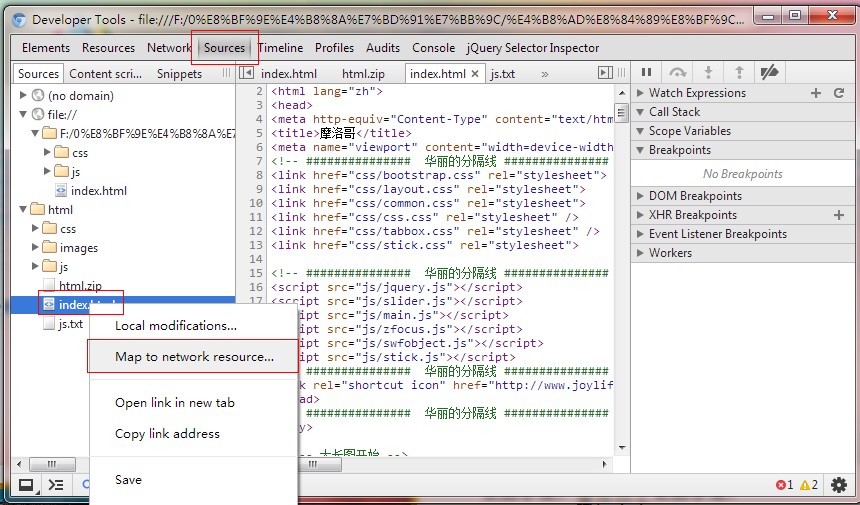Switch to Audits panel
Image resolution: width=860 pixels, height=505 pixels.
tap(383, 48)
